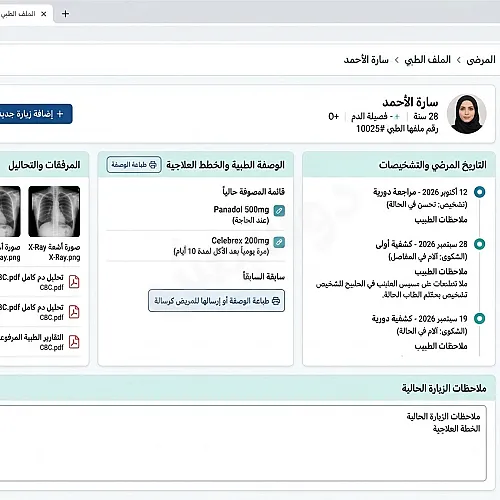Screen dimensions: 500x500
Task: Click the patient file number #10025
Action: pyautogui.click(x=397, y=129)
